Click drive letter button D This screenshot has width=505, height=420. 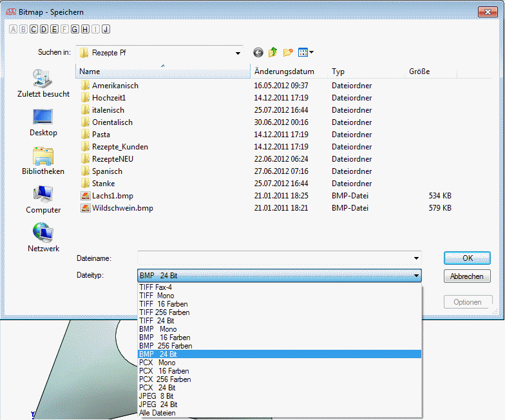(x=44, y=30)
